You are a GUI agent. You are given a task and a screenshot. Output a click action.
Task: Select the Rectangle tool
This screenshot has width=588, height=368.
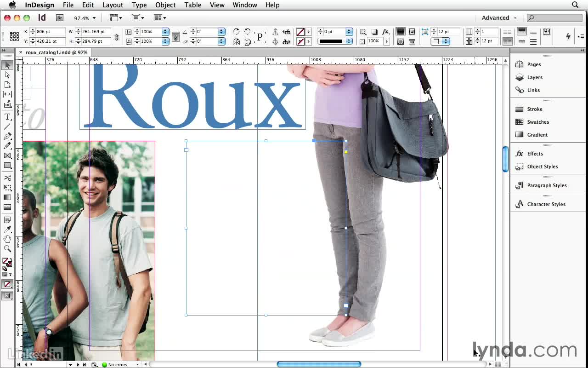click(7, 165)
